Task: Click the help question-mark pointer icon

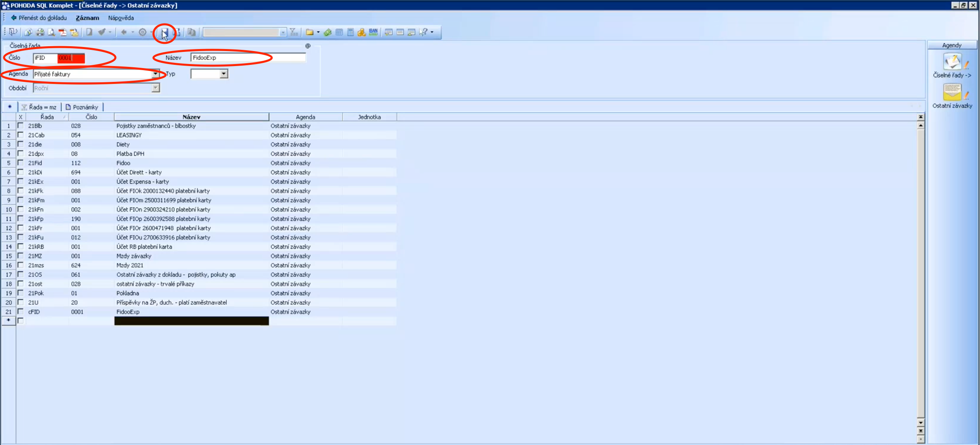Action: tap(423, 32)
